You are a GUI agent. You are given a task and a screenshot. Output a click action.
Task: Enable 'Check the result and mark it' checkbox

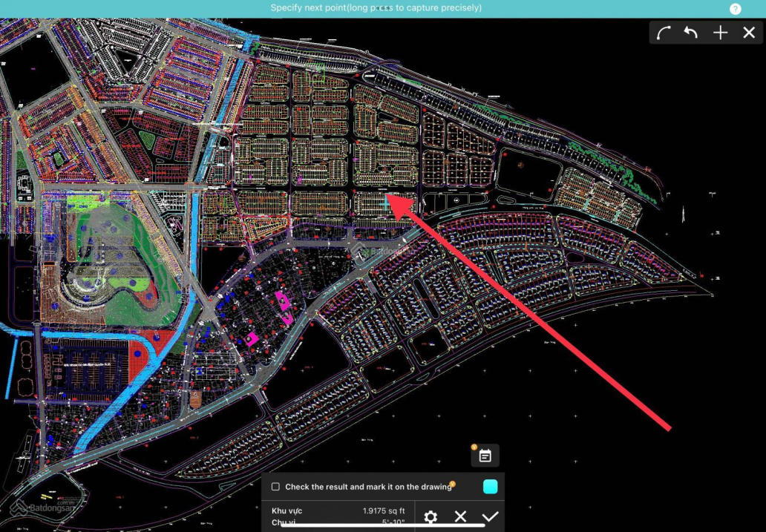[x=275, y=487]
